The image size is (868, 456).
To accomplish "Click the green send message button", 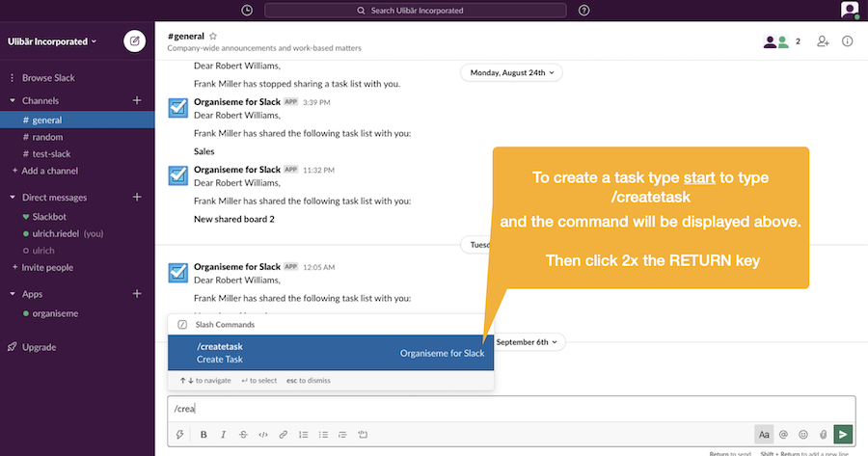I will pos(843,435).
